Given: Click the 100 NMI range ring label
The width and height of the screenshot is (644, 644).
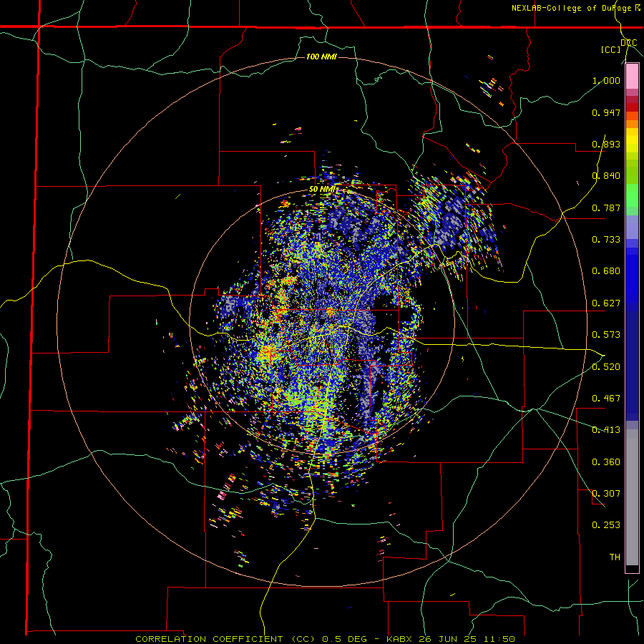Looking at the screenshot, I should 321,57.
